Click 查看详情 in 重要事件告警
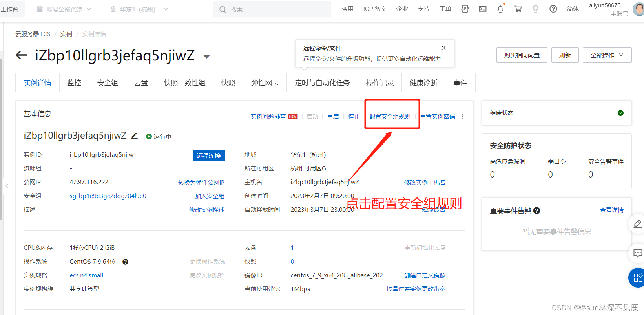 [612, 210]
